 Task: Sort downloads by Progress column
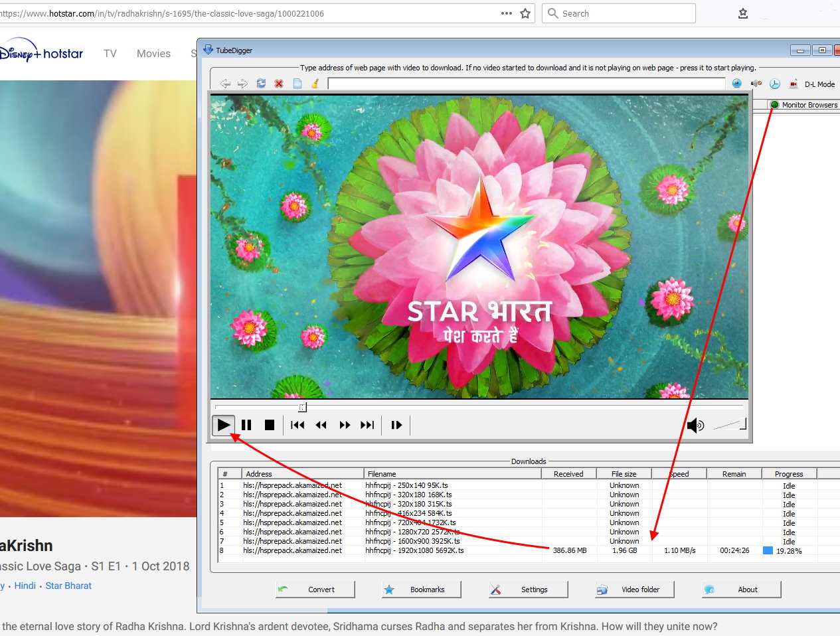789,474
